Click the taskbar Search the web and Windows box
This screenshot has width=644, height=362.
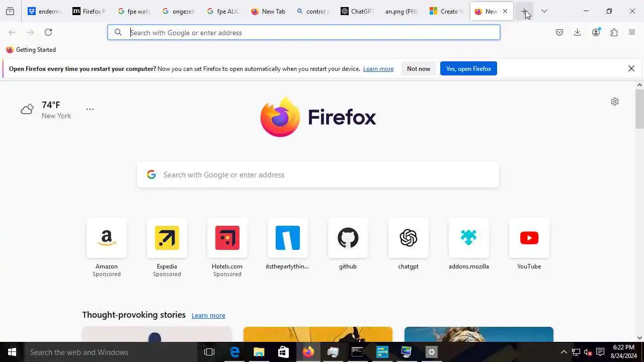[111, 352]
